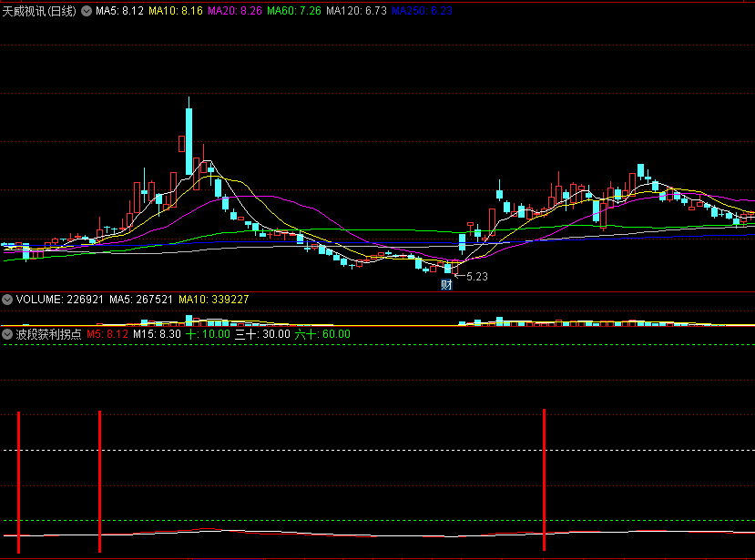Click the 六十: 60.00 threshold label
The height and width of the screenshot is (560, 755).
322,334
